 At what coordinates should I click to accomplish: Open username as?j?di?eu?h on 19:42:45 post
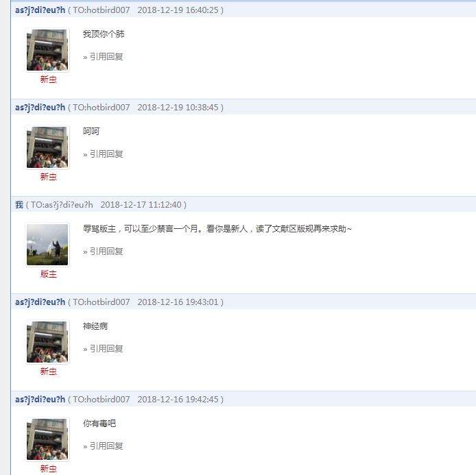coord(40,400)
